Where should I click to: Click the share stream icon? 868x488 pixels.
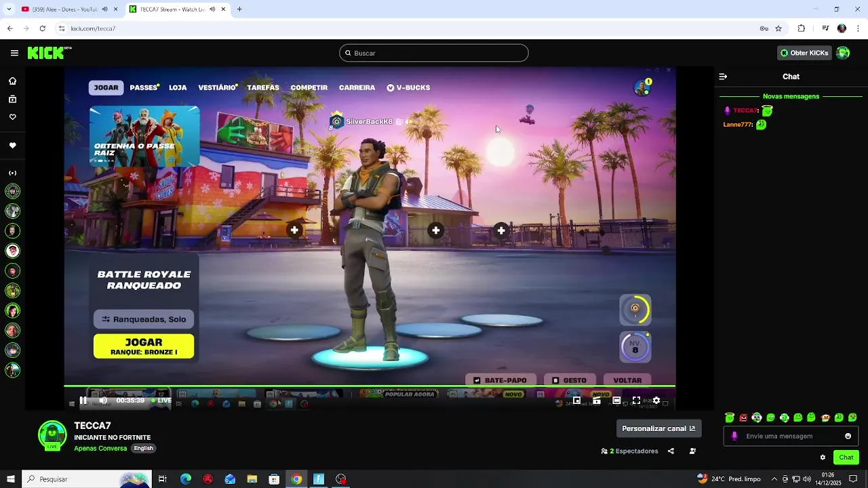click(x=671, y=451)
